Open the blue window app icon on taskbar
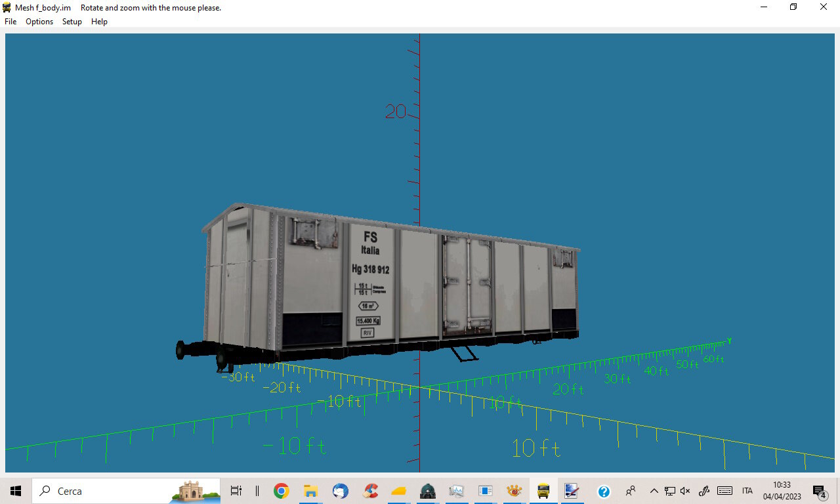The image size is (840, 504). [486, 491]
